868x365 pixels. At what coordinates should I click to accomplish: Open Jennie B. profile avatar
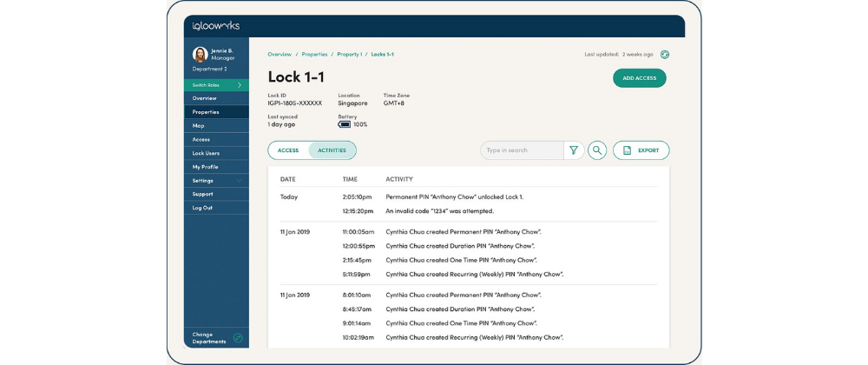tap(200, 54)
